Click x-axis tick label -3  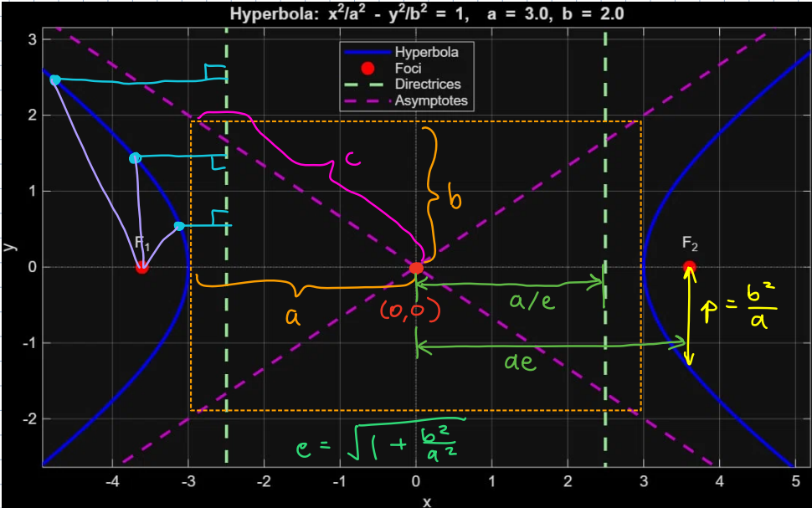coord(188,481)
